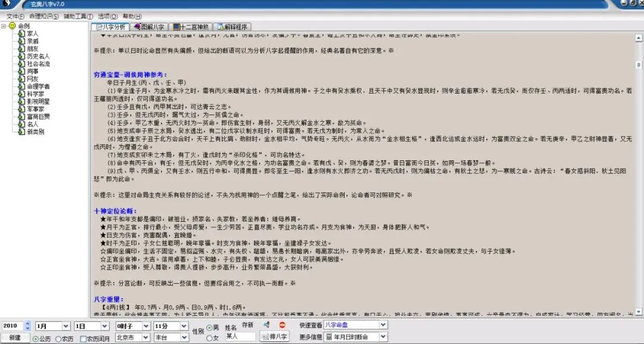Open the 选项(O) menu
This screenshot has height=344, width=644.
point(107,17)
